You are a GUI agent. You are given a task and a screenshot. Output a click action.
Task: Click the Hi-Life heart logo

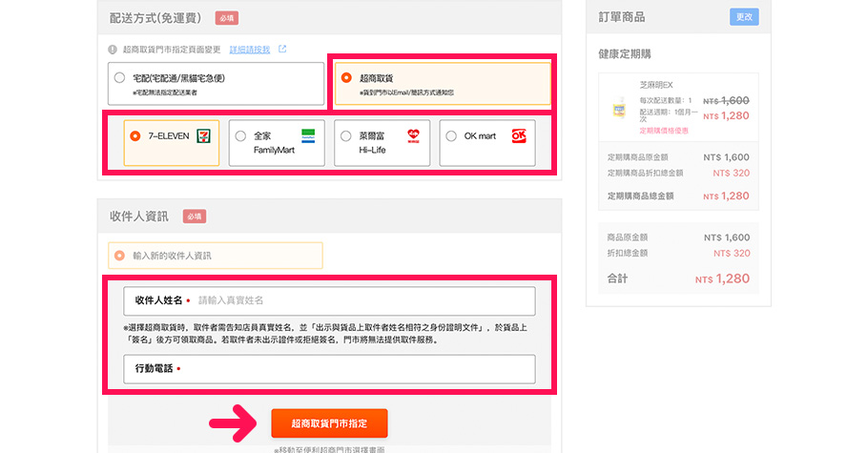pyautogui.click(x=413, y=135)
